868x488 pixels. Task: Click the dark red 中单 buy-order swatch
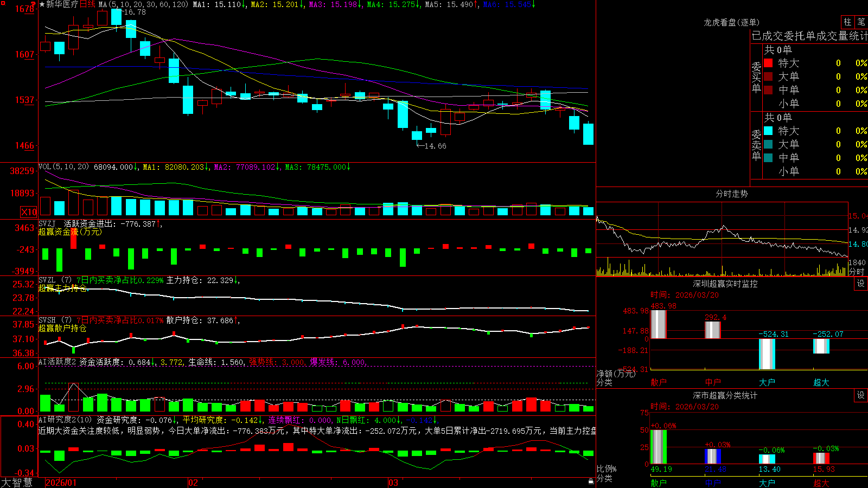tap(768, 90)
